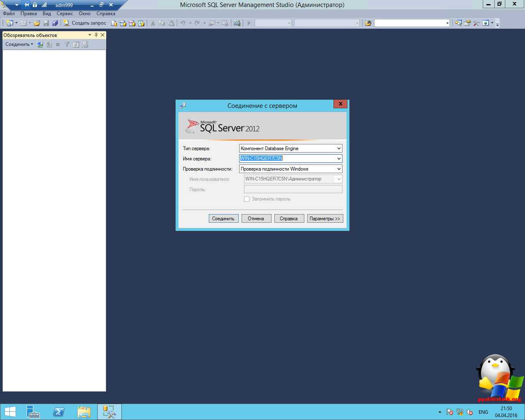Click the Object Explorer filter funnel icon
The image size is (525, 420).
point(66,44)
